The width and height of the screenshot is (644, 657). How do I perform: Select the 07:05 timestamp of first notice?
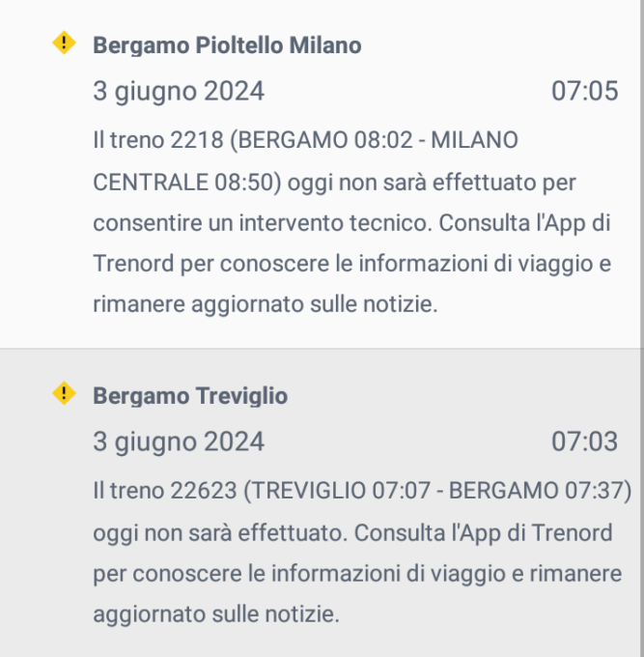point(584,91)
